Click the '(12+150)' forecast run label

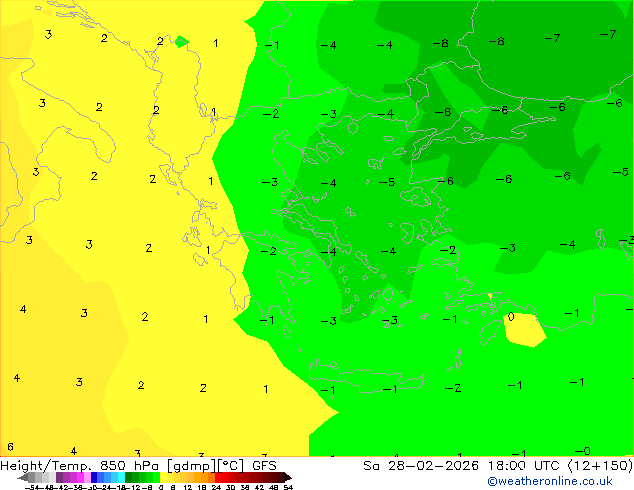coord(600,466)
